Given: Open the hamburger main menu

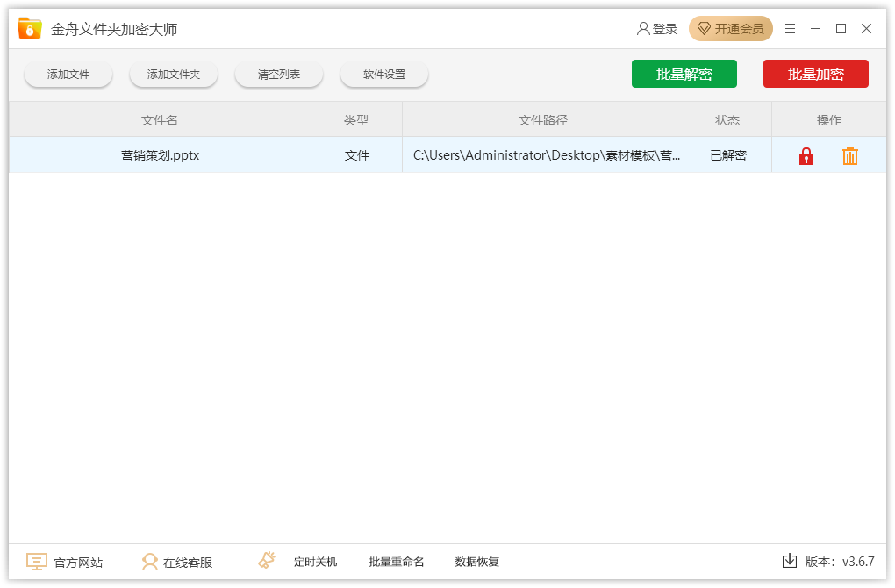Looking at the screenshot, I should tap(790, 29).
